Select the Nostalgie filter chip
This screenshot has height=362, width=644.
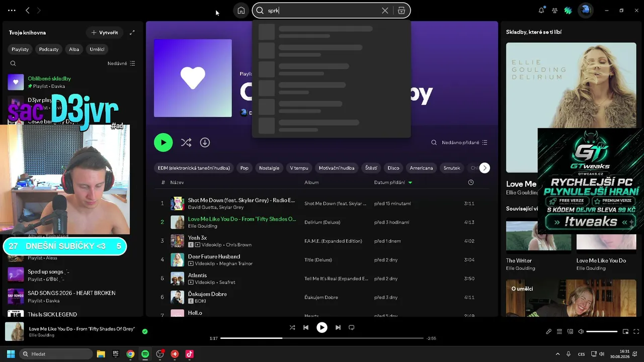click(x=269, y=168)
